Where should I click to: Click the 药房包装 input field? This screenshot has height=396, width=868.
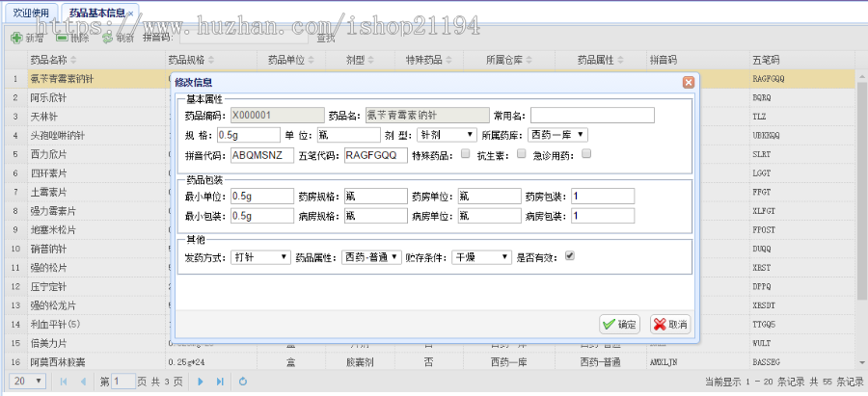[x=603, y=196]
